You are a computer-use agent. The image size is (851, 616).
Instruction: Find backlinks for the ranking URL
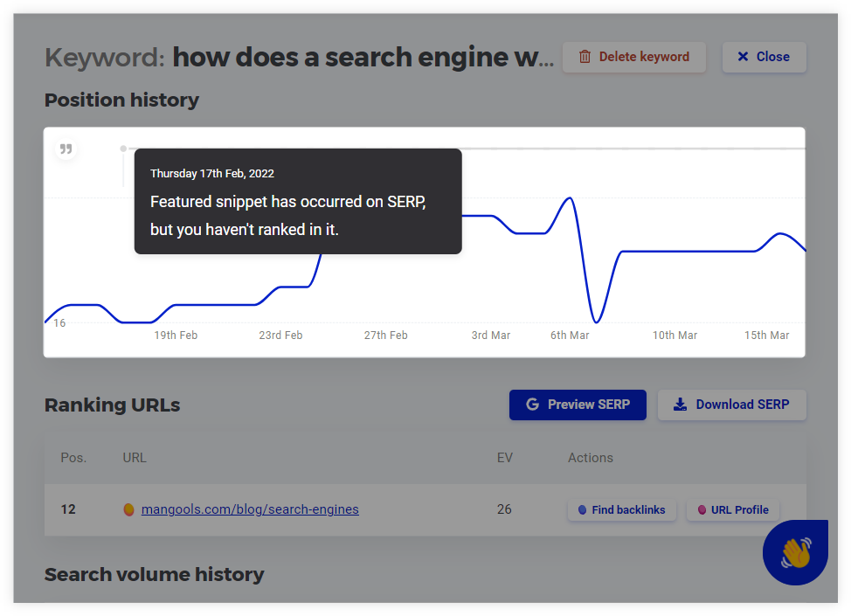(622, 510)
